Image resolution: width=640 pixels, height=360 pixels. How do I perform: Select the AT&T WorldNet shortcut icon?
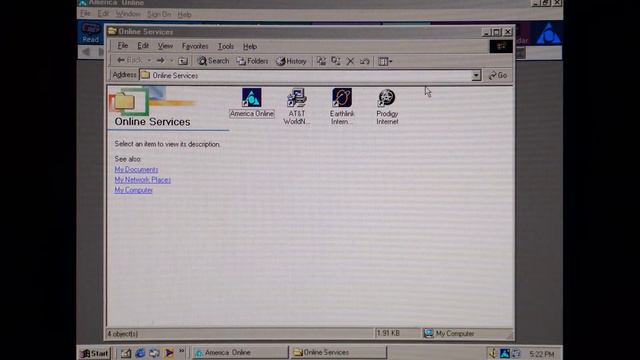point(297,98)
